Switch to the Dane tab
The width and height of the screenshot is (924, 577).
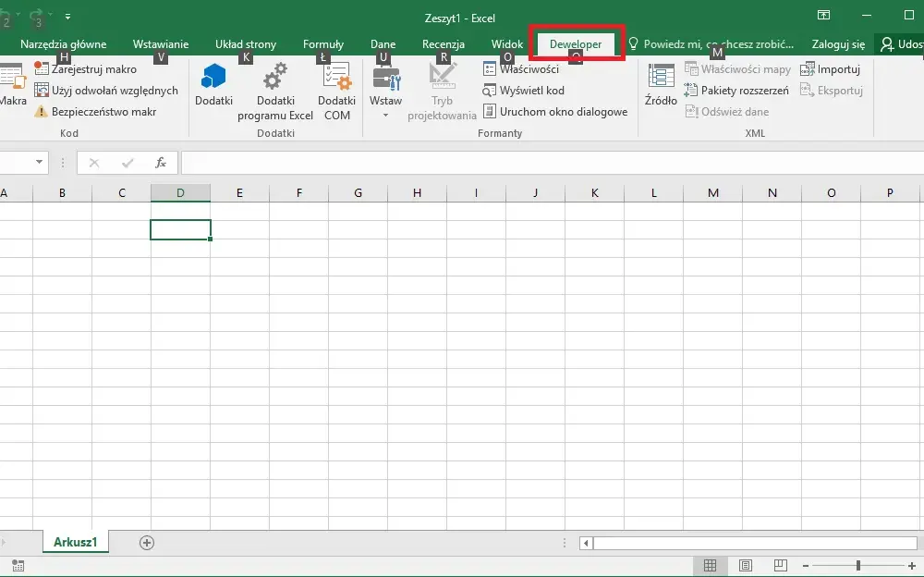[x=383, y=44]
